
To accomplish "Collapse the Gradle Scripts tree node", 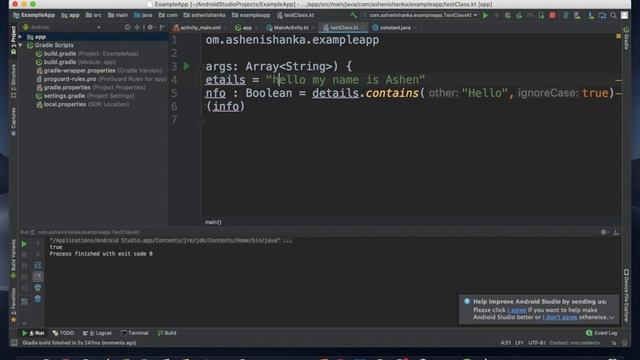I will (20, 45).
